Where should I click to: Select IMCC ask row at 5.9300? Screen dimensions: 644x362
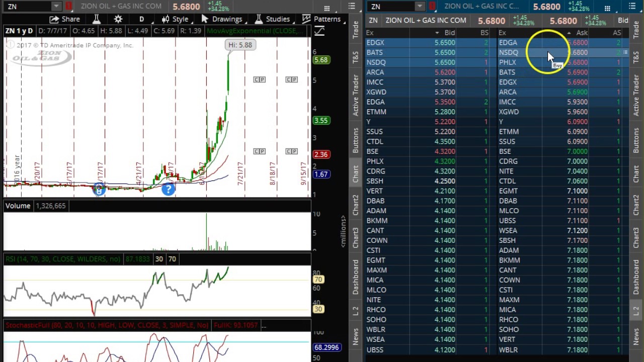[x=562, y=102]
